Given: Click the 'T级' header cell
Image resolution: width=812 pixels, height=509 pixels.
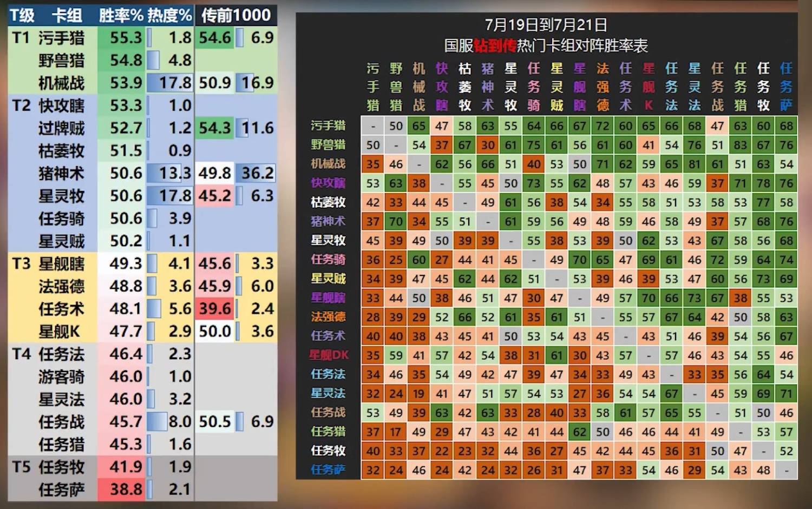Looking at the screenshot, I should [x=22, y=15].
